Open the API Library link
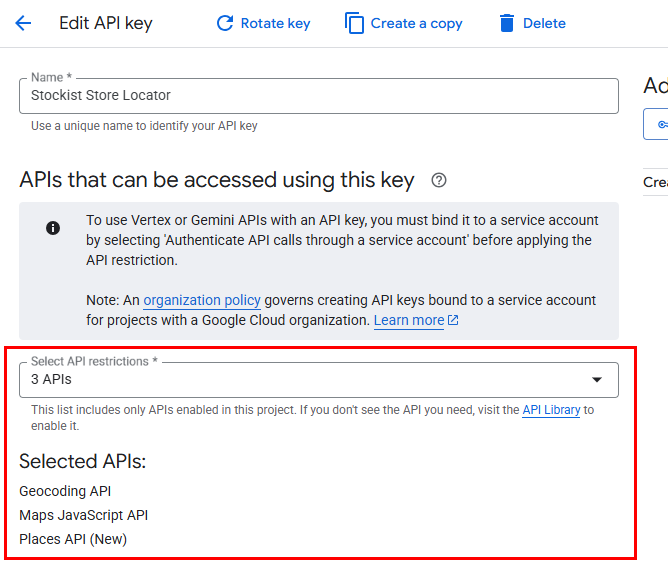668x568 pixels. click(x=551, y=410)
